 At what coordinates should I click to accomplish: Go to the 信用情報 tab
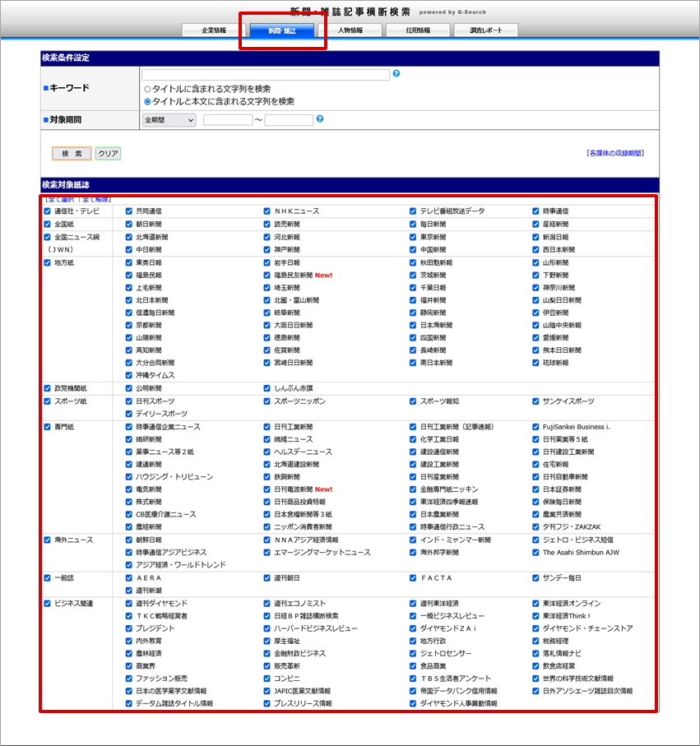(x=418, y=30)
